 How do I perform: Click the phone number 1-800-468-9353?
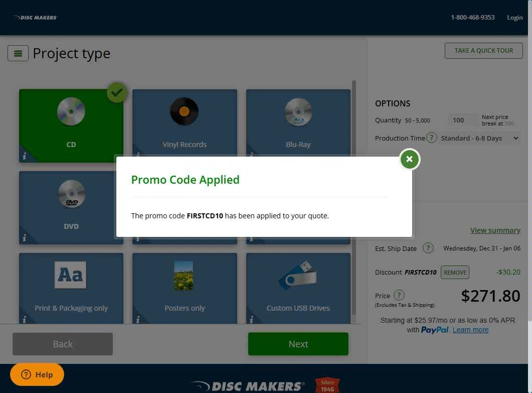(x=473, y=18)
